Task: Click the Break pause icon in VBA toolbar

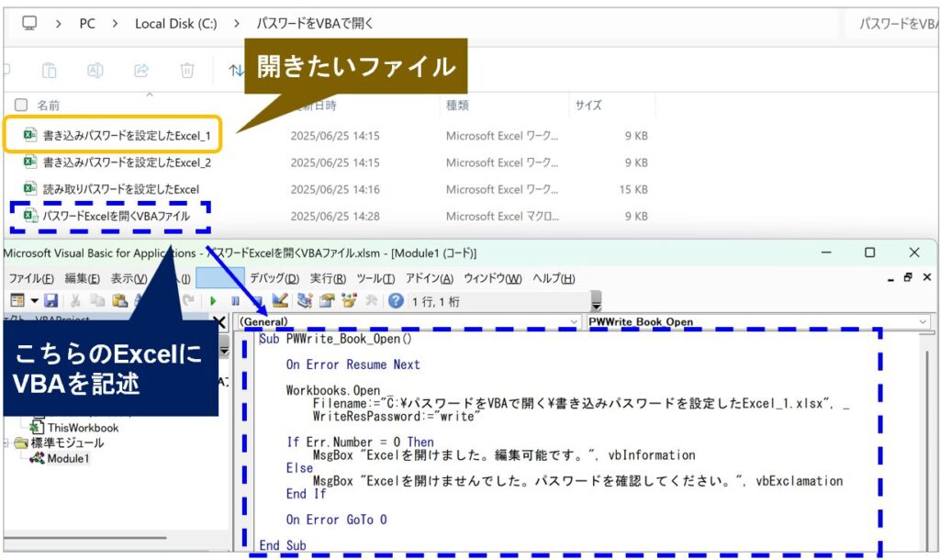Action: [236, 301]
